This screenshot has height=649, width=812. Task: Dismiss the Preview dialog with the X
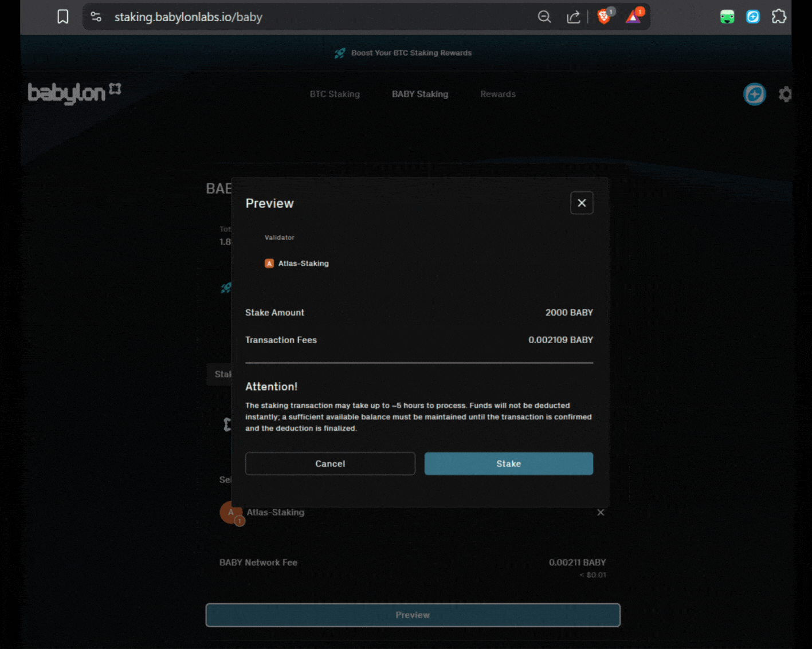(582, 203)
